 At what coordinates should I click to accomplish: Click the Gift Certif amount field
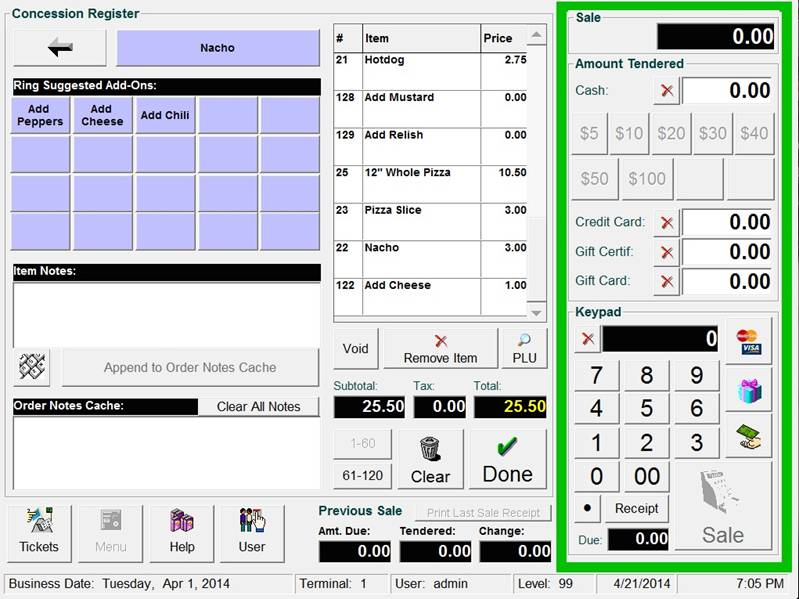(x=729, y=252)
